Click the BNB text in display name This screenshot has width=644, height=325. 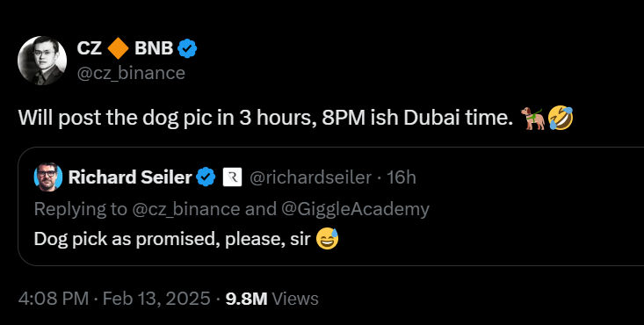(154, 48)
